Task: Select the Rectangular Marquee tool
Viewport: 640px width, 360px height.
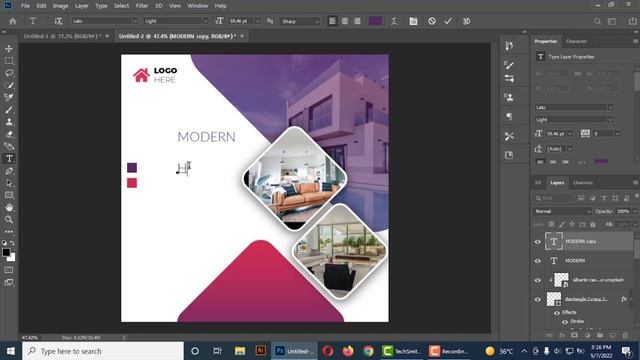Action: click(9, 61)
